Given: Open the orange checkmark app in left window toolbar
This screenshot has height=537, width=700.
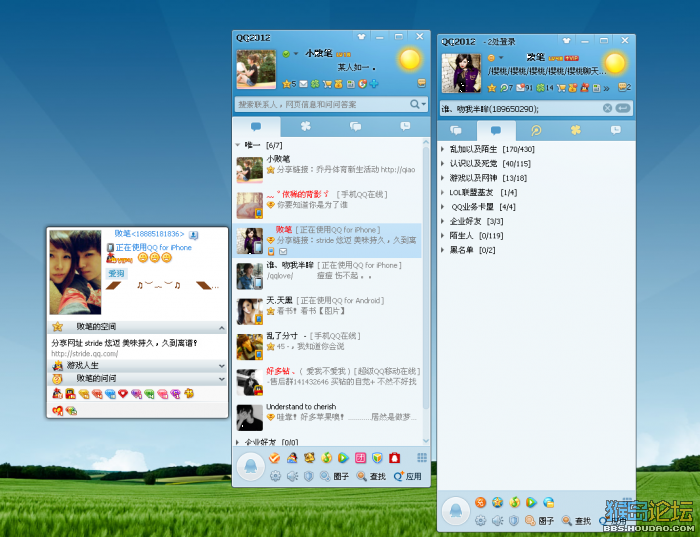Looking at the screenshot, I should click(275, 458).
